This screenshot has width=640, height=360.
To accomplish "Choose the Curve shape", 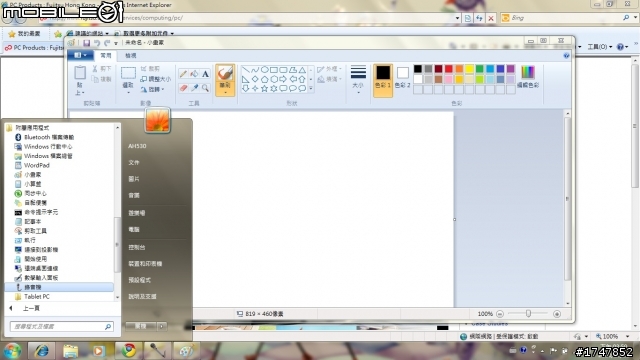I will click(x=255, y=70).
